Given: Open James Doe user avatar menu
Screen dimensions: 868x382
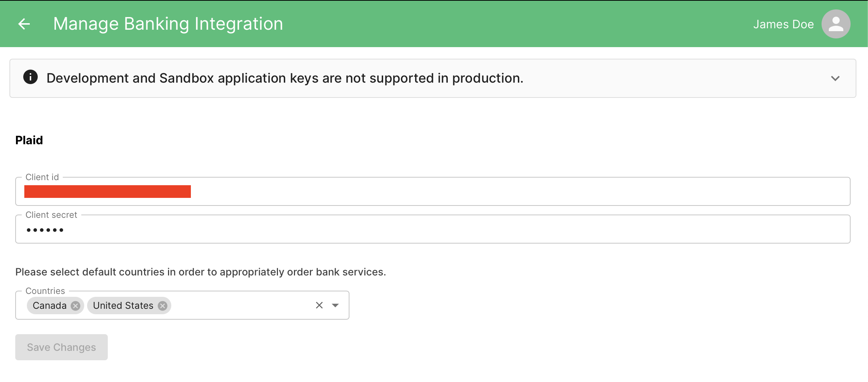Looking at the screenshot, I should [x=836, y=24].
